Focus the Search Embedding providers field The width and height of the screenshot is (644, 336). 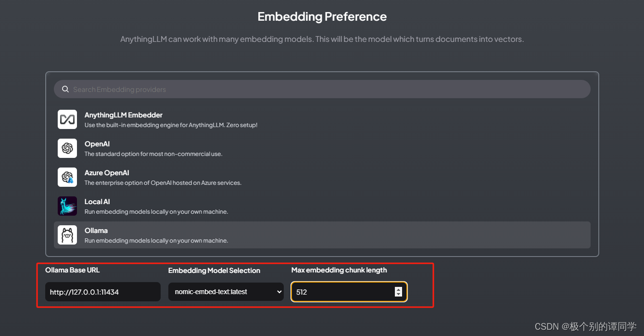point(322,89)
